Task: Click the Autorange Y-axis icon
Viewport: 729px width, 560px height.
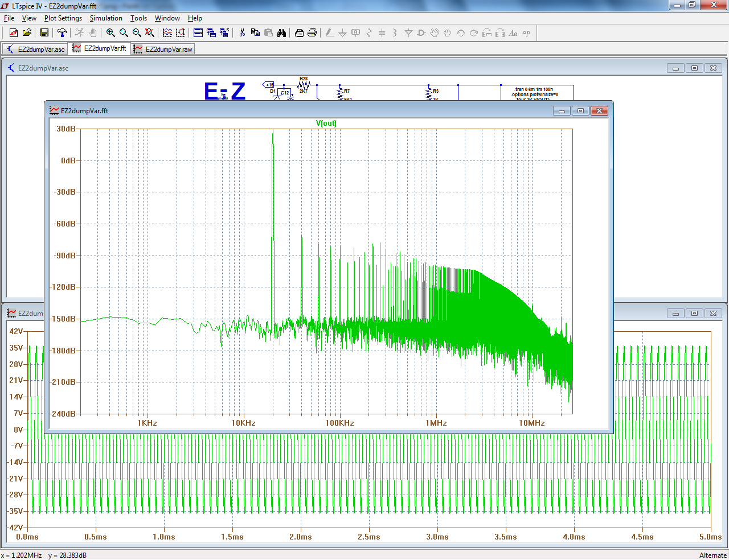Action: 181,33
